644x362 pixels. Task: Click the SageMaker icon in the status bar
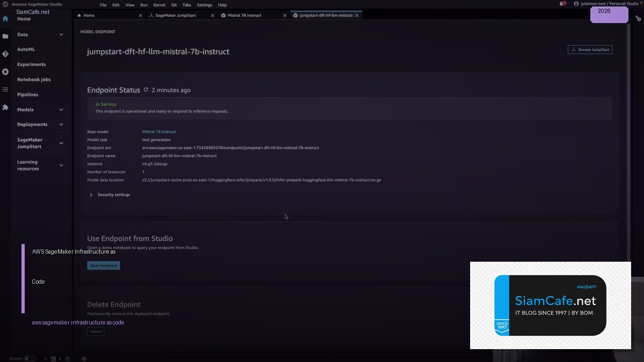point(84,358)
